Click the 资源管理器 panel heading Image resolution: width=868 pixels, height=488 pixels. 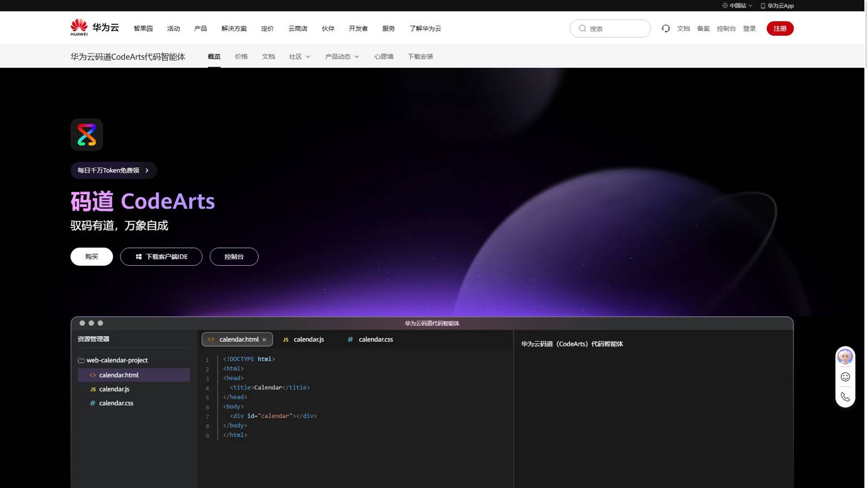(x=93, y=339)
